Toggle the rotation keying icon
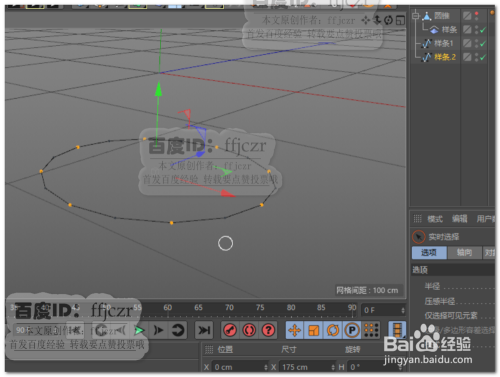 pos(333,330)
